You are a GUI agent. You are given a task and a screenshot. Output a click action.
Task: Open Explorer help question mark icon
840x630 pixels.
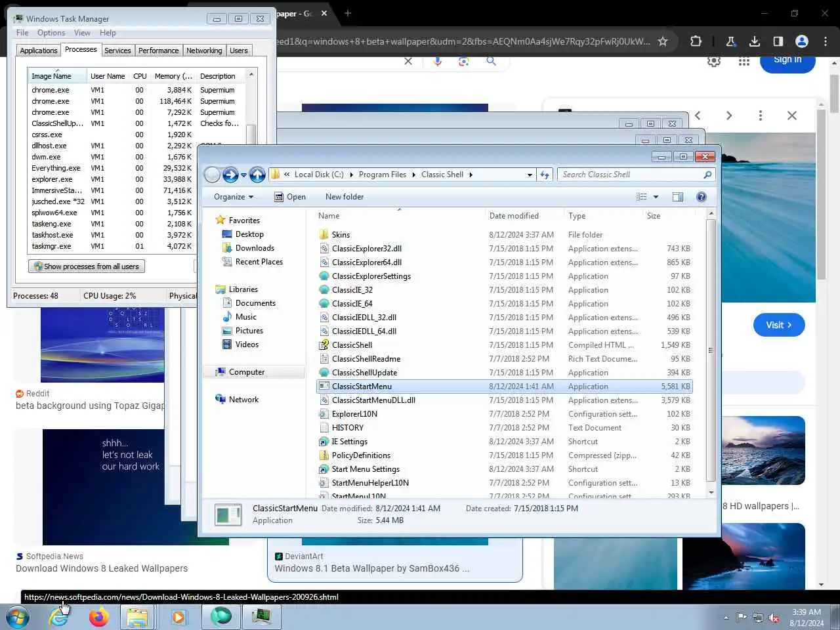pyautogui.click(x=701, y=197)
